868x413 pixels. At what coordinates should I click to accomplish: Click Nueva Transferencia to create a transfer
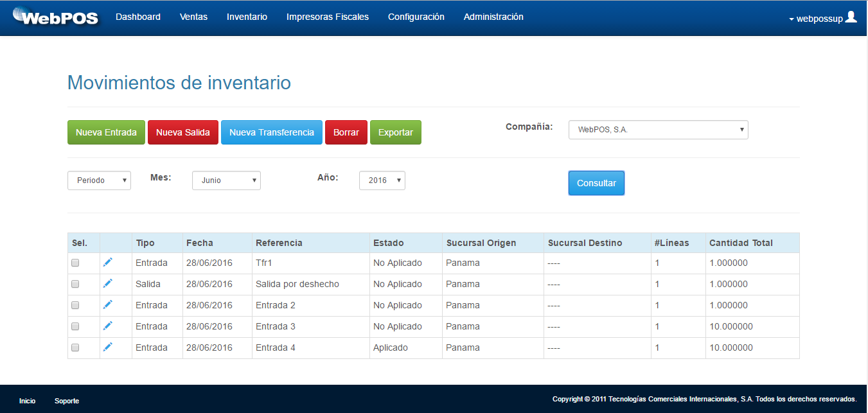271,132
